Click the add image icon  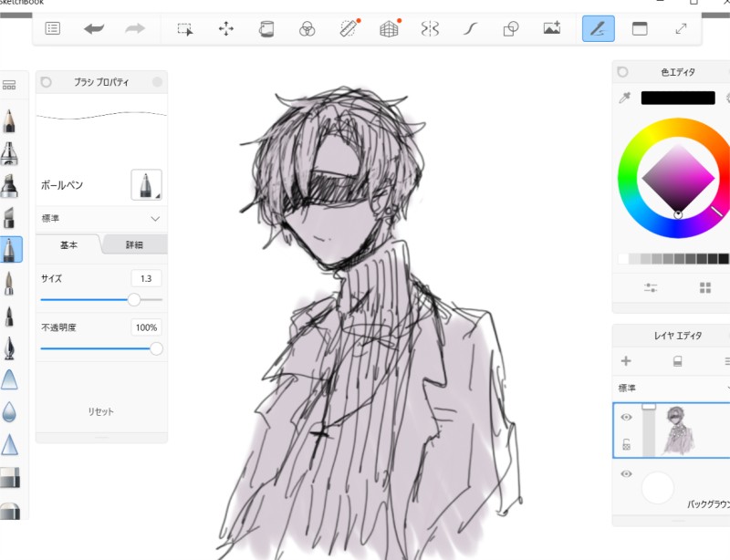click(x=552, y=28)
